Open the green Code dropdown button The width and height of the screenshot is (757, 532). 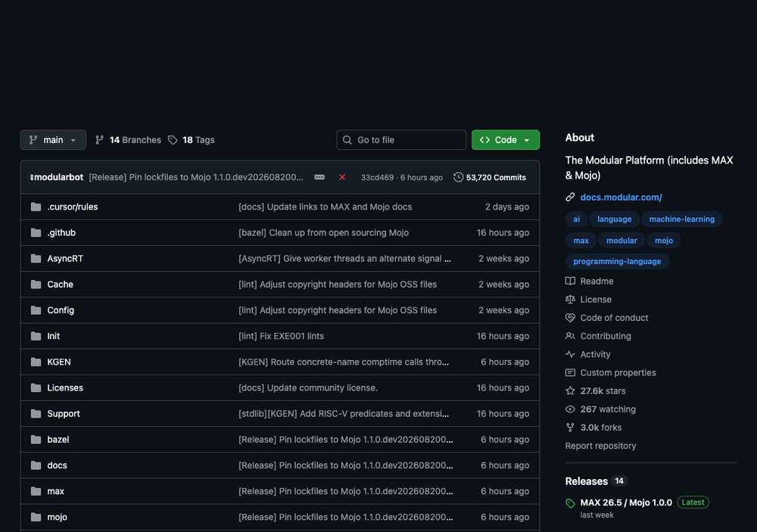506,140
